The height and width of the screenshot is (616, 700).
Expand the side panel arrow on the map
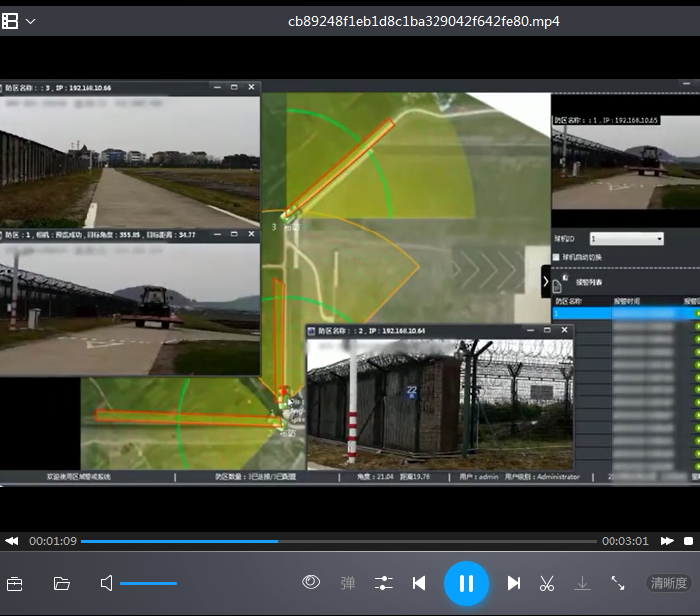coord(545,282)
